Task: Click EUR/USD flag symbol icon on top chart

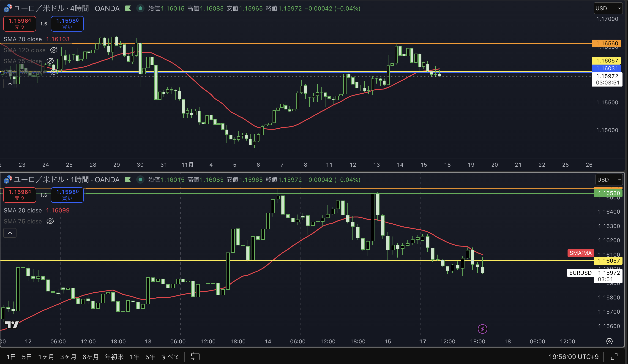Action: 8,8
